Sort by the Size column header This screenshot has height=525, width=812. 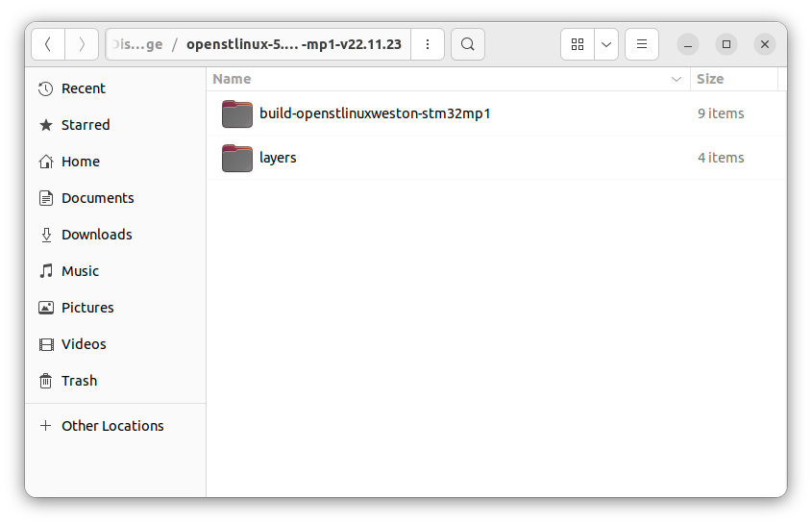tap(734, 79)
